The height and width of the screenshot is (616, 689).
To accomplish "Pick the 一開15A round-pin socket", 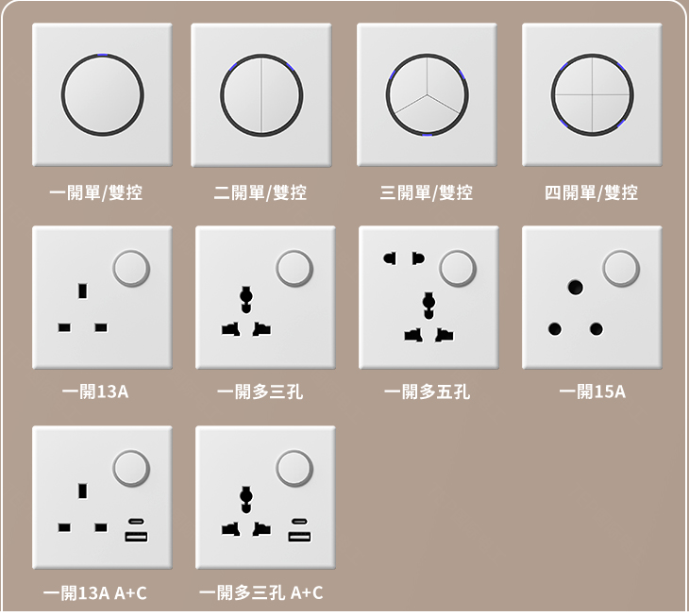I will pyautogui.click(x=592, y=298).
